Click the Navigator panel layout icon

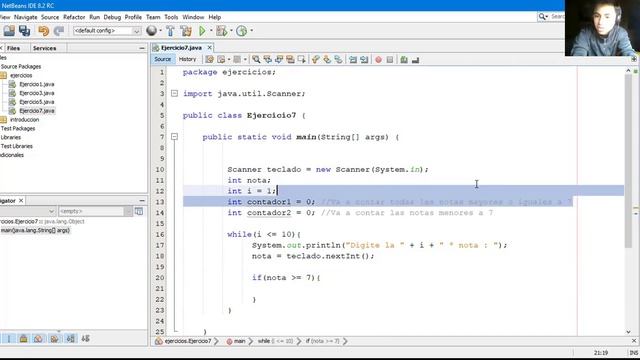click(139, 211)
